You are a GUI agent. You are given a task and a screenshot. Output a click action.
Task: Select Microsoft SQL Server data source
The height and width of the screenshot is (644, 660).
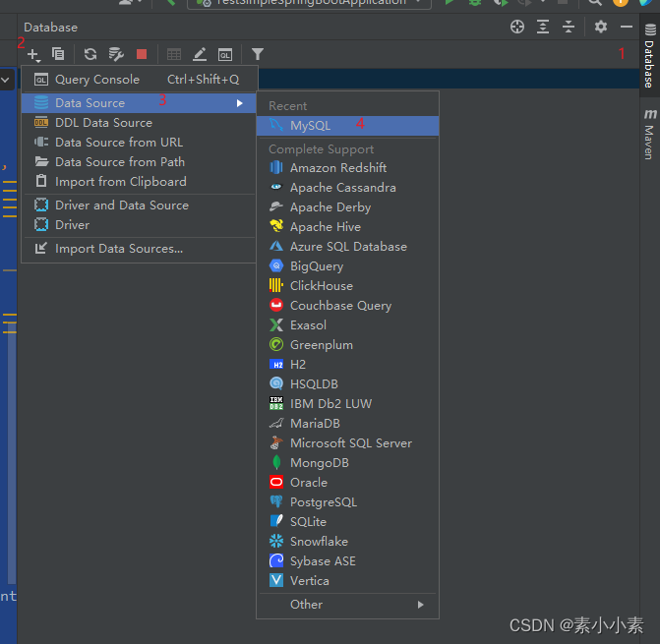(x=347, y=443)
